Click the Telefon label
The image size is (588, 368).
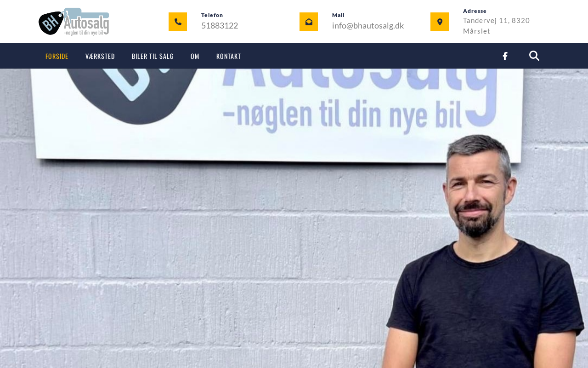pos(212,15)
